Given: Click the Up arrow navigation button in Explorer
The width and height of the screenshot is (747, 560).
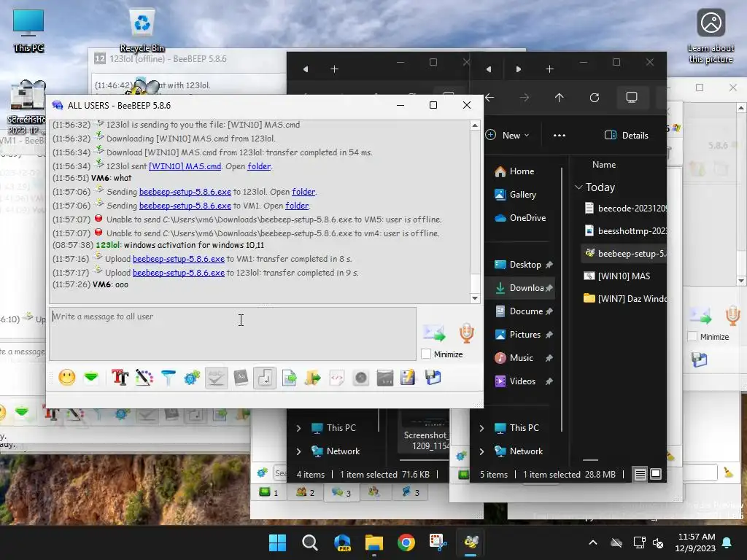Looking at the screenshot, I should (560, 98).
